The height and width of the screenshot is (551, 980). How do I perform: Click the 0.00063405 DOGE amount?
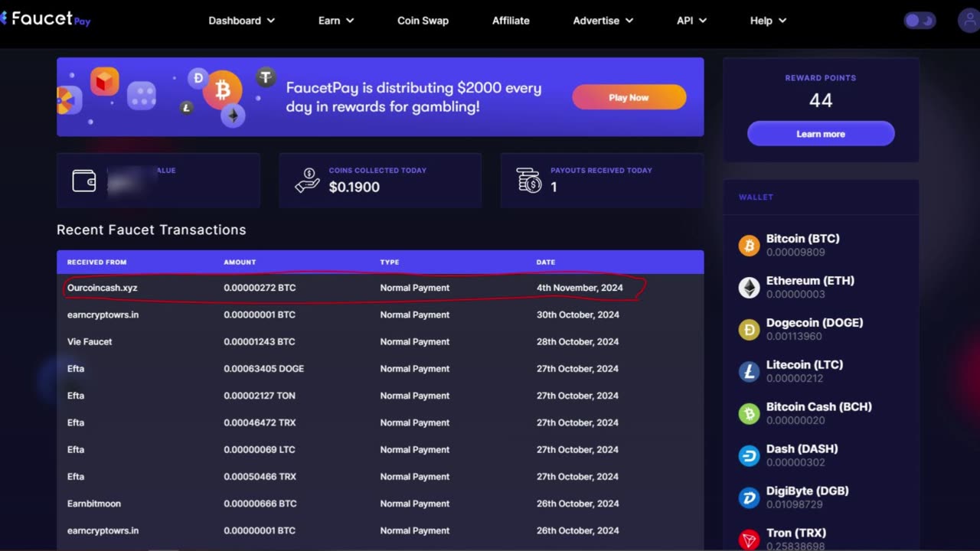point(264,369)
